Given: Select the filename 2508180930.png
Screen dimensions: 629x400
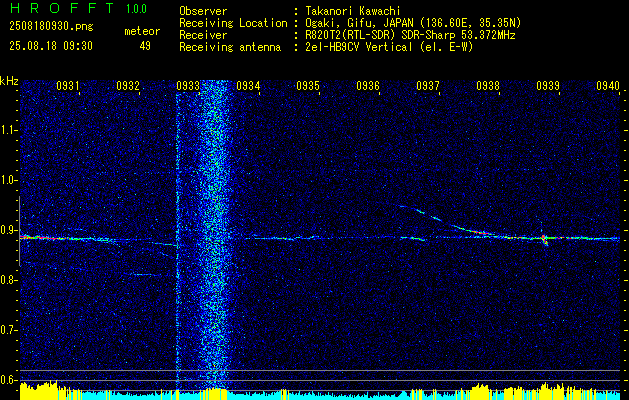Looking at the screenshot, I should 51,27.
